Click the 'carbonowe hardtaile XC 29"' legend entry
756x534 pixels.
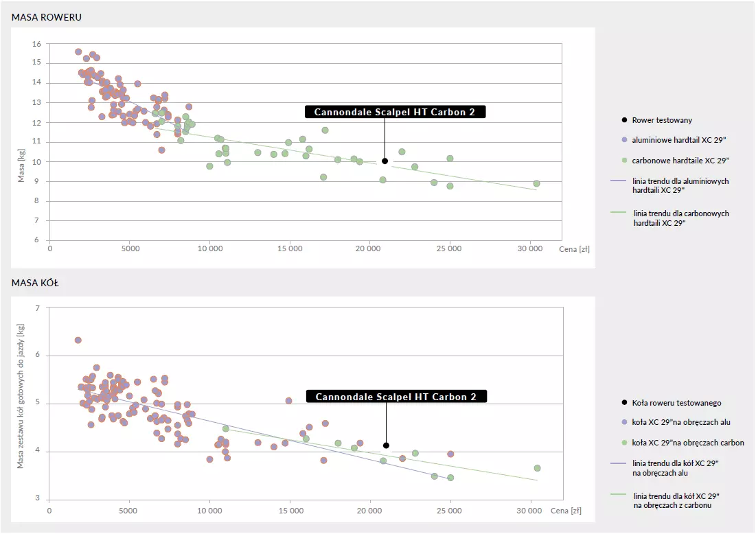(680, 161)
